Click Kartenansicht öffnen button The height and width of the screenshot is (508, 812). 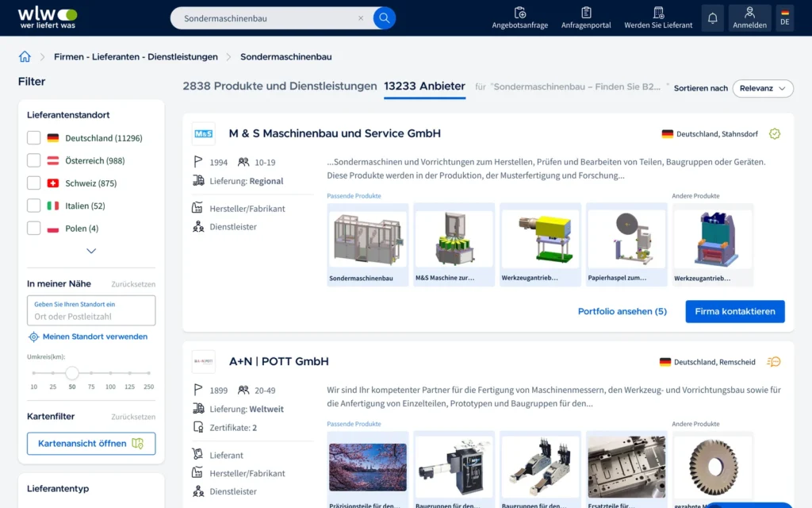pyautogui.click(x=91, y=444)
